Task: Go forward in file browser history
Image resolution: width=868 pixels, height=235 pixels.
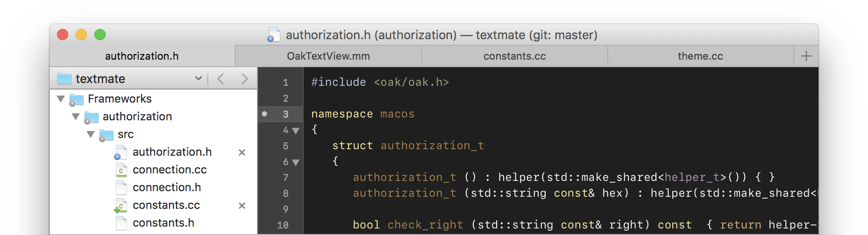Action: [x=244, y=79]
